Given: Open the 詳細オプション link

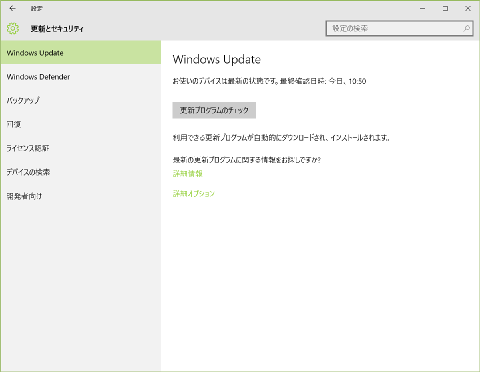Looking at the screenshot, I should pos(194,194).
